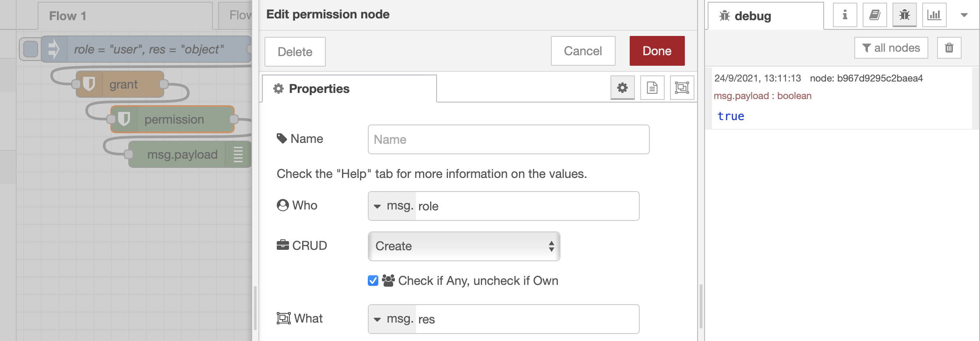The image size is (980, 341).
Task: Uncheck the Any/Own checkbox
Action: click(373, 281)
